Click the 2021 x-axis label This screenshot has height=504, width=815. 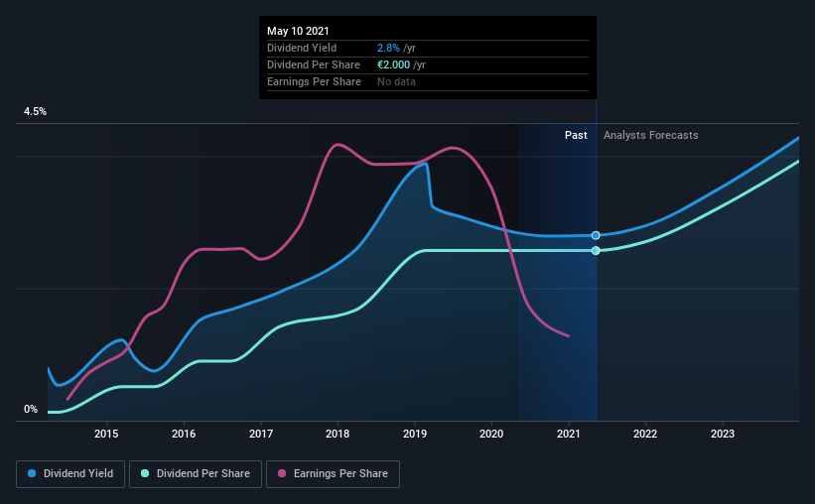point(569,434)
